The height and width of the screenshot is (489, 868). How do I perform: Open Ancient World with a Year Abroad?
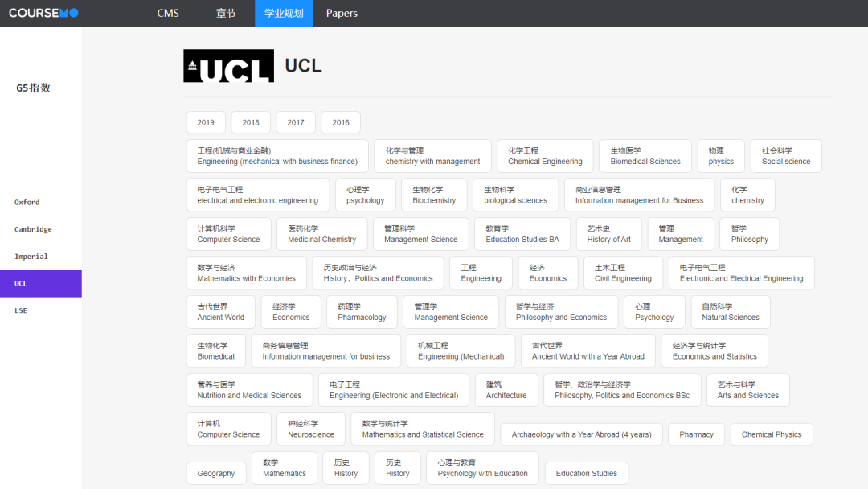588,351
